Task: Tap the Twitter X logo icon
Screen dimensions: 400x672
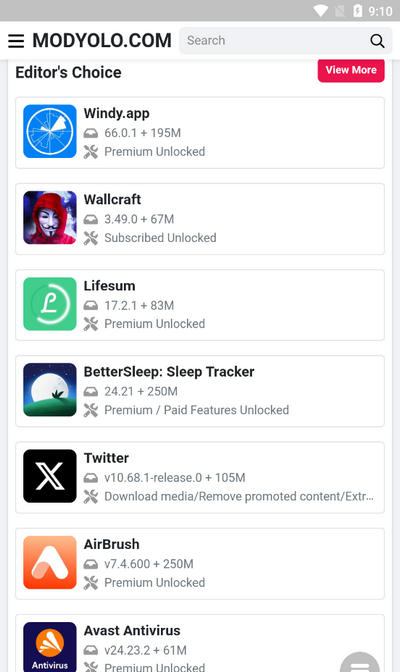Action: coord(50,476)
